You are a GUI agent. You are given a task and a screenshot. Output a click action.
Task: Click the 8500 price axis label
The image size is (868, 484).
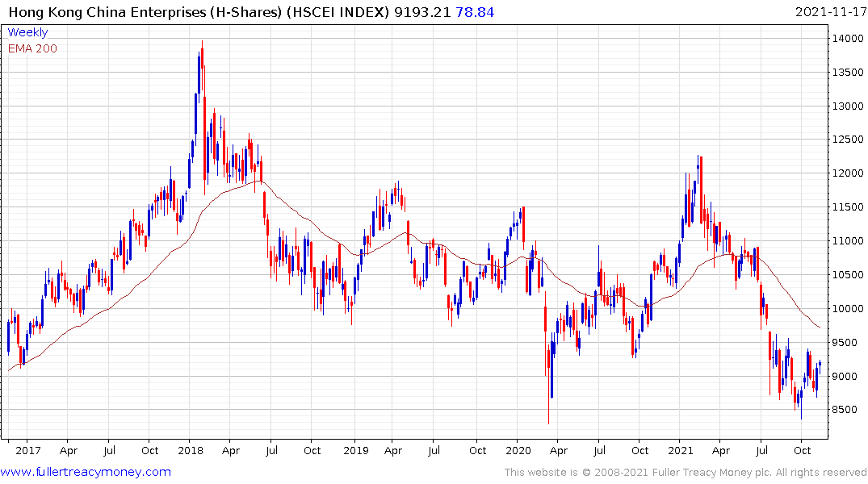click(x=846, y=410)
